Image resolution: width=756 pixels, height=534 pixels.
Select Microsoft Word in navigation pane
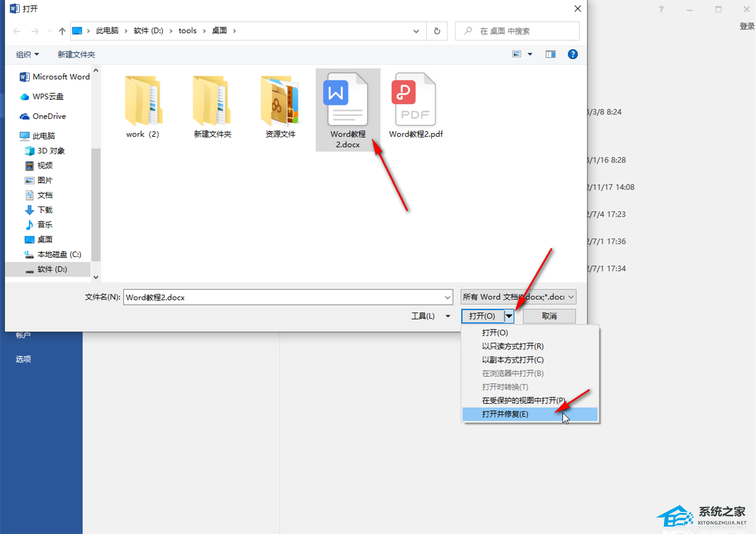(x=54, y=77)
